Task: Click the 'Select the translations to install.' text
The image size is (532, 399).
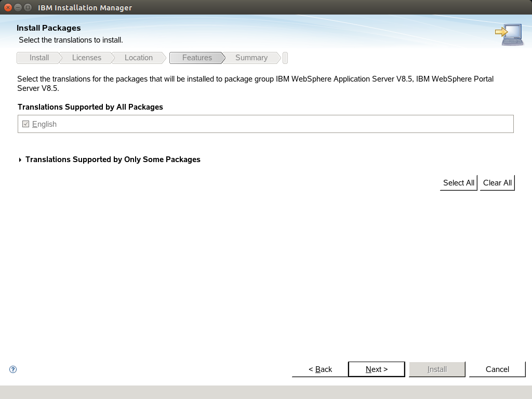Action: pyautogui.click(x=71, y=40)
